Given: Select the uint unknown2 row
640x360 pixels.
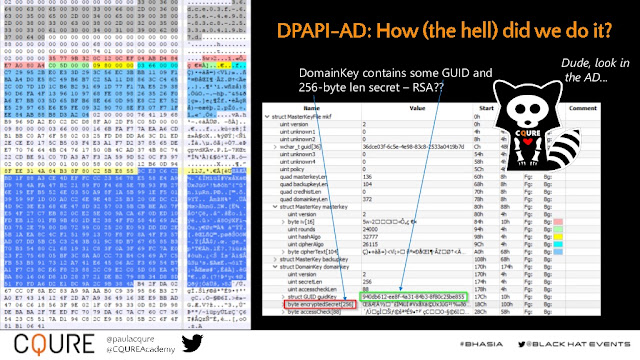Looking at the screenshot, I should (x=431, y=139).
